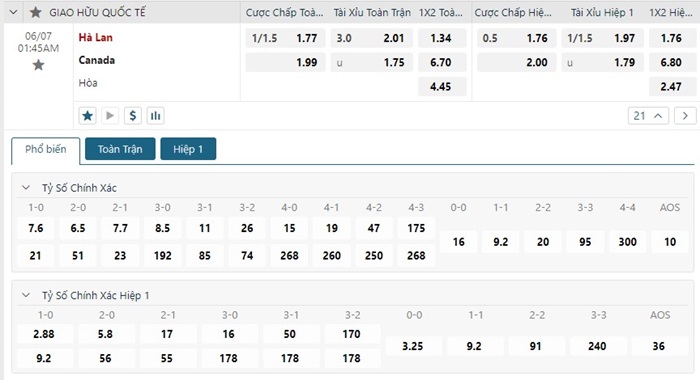Viewport: 700px width, 380px height.
Task: Open live stream play icon
Action: [110, 116]
